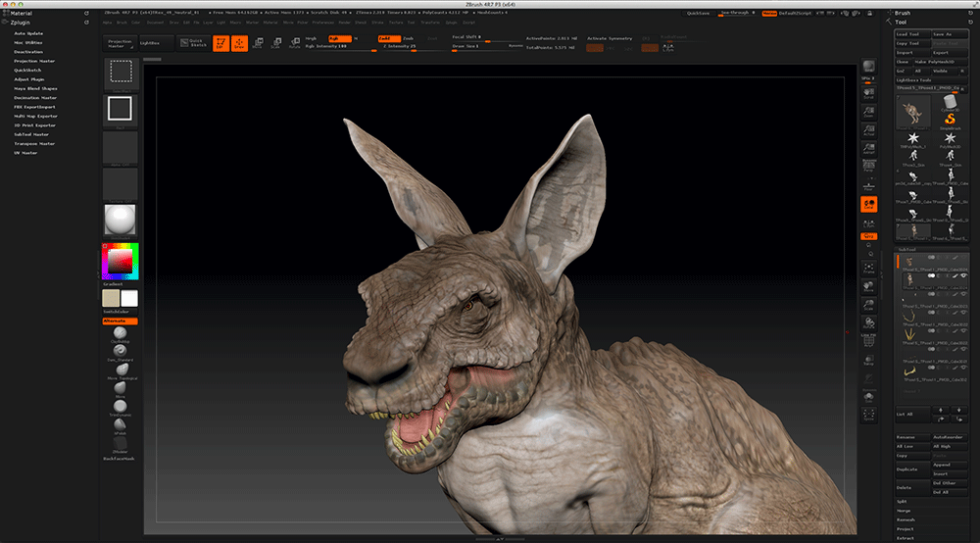Open the Quick Sketch button
Screen dimensions: 980x543
pos(193,43)
